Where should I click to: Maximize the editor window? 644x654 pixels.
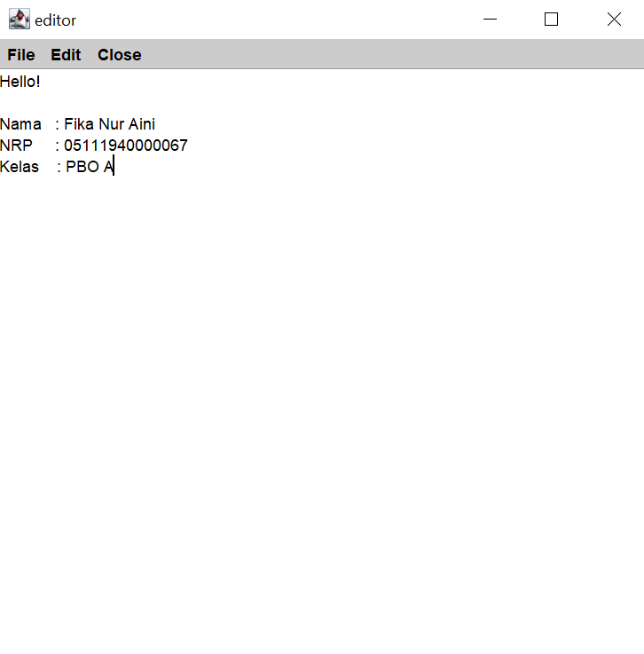pyautogui.click(x=551, y=20)
